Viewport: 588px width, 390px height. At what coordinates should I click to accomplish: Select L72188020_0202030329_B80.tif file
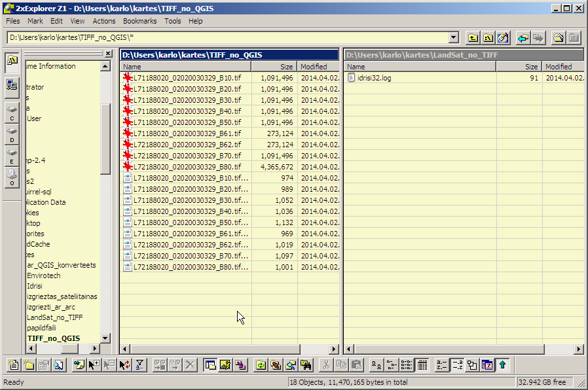tap(182, 167)
